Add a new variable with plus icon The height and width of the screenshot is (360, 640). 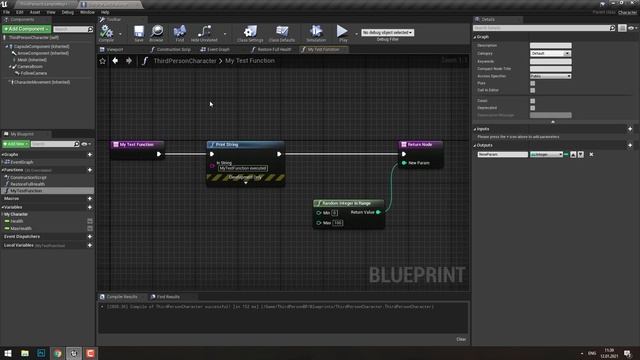point(90,207)
